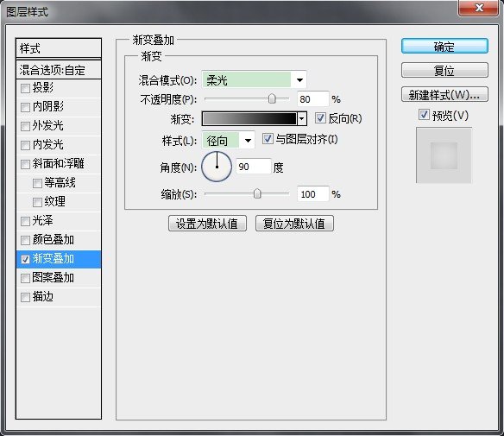The width and height of the screenshot is (504, 436).
Task: Toggle the 预览(V) preview checkbox
Action: coord(424,115)
